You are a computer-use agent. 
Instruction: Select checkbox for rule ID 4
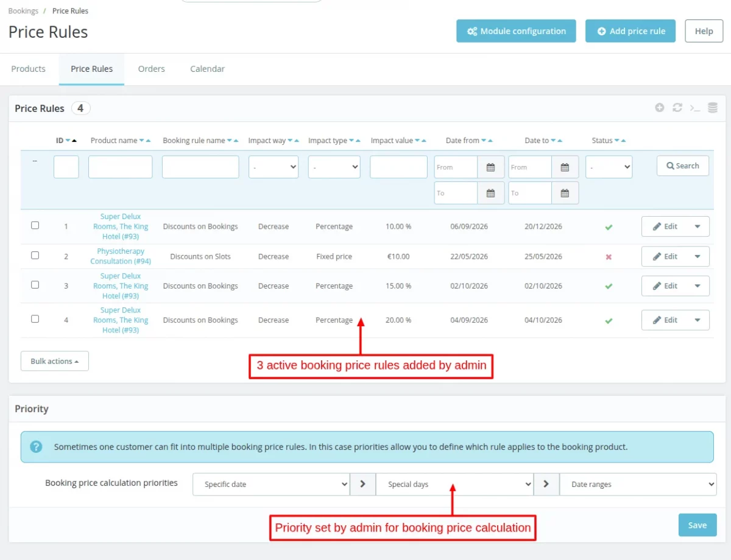point(35,318)
